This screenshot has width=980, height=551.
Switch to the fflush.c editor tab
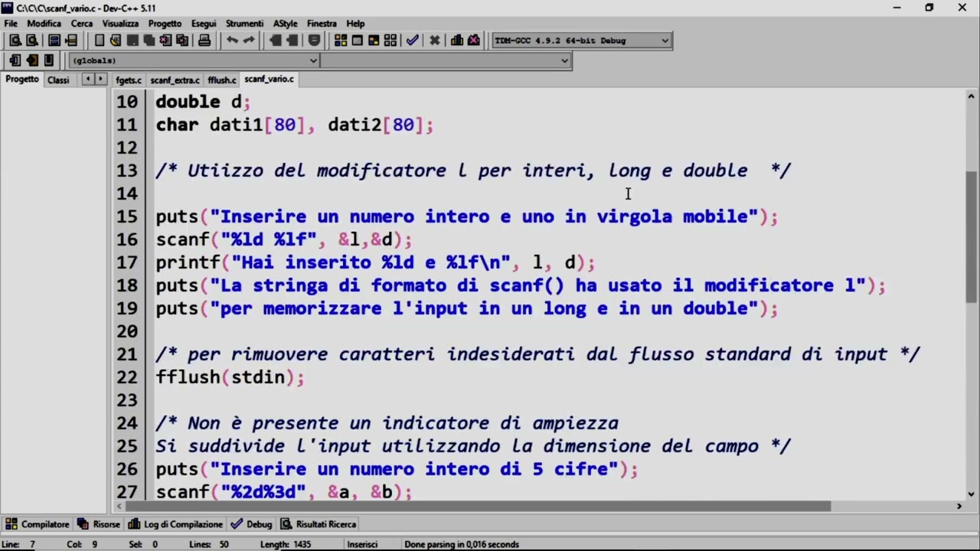click(222, 80)
